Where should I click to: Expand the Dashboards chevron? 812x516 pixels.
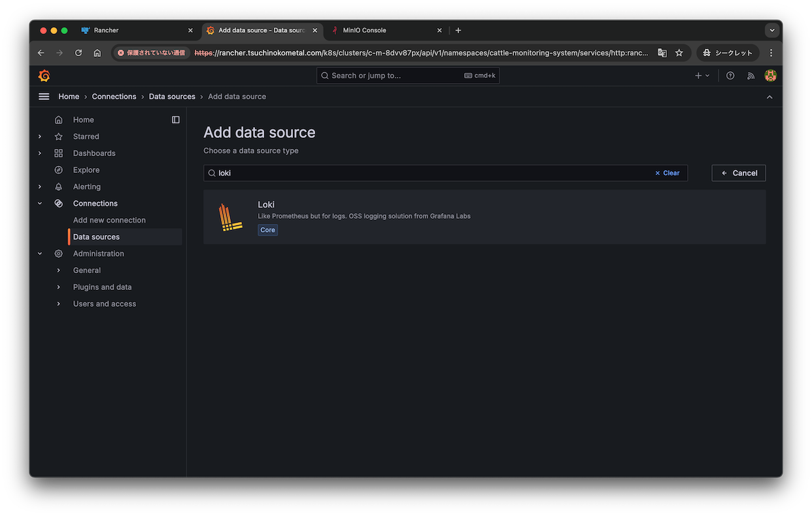click(x=40, y=153)
